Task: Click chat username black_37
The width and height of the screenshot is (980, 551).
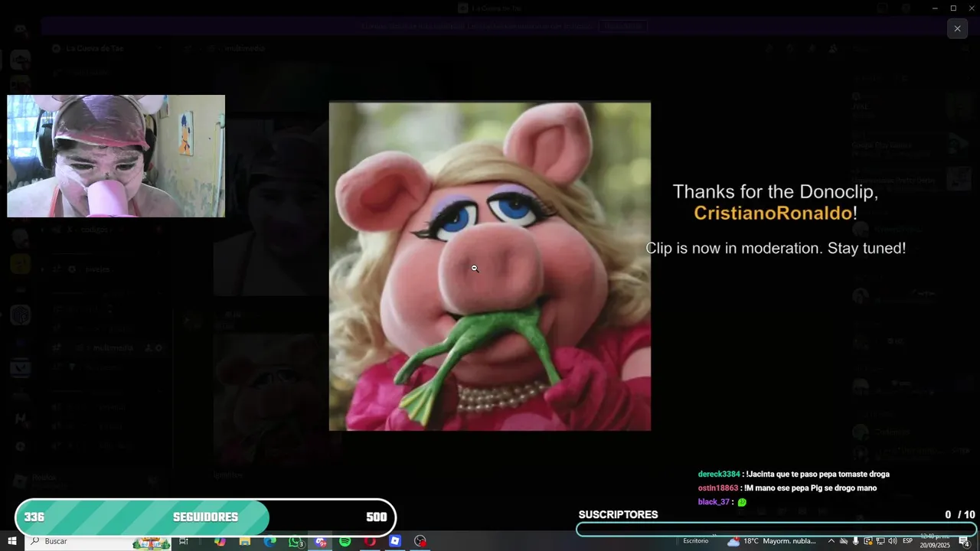Action: (x=714, y=502)
